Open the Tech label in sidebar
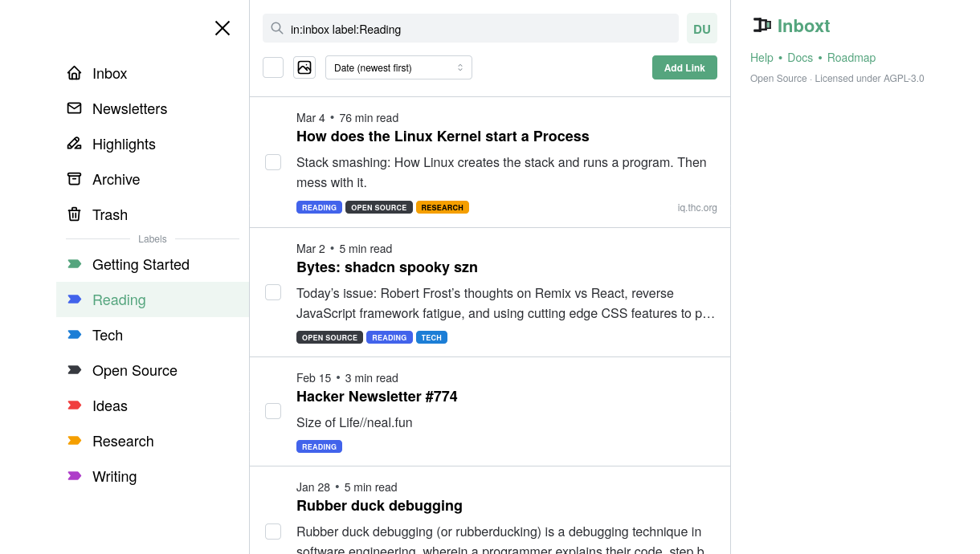Screen dimensions: 980x554 (108, 335)
